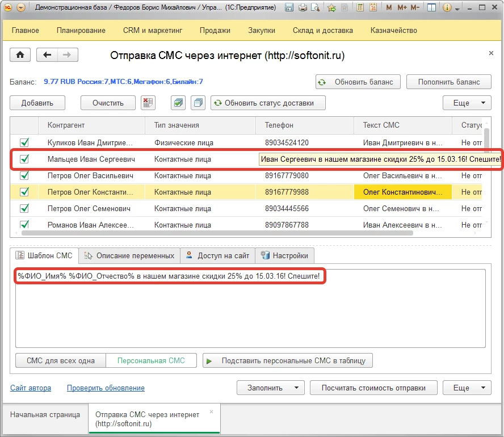
Task: Click the check-all rows icon
Action: 178,103
